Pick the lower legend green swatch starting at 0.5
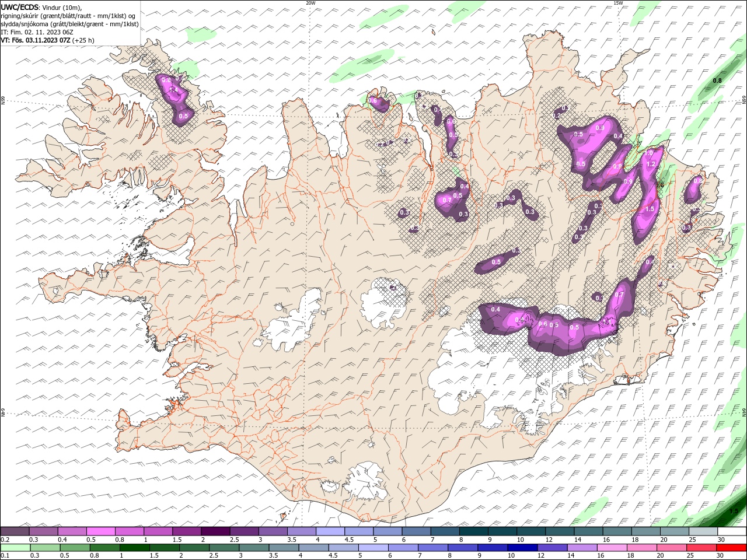Screen dimensions: 747x560 [x=75, y=547]
